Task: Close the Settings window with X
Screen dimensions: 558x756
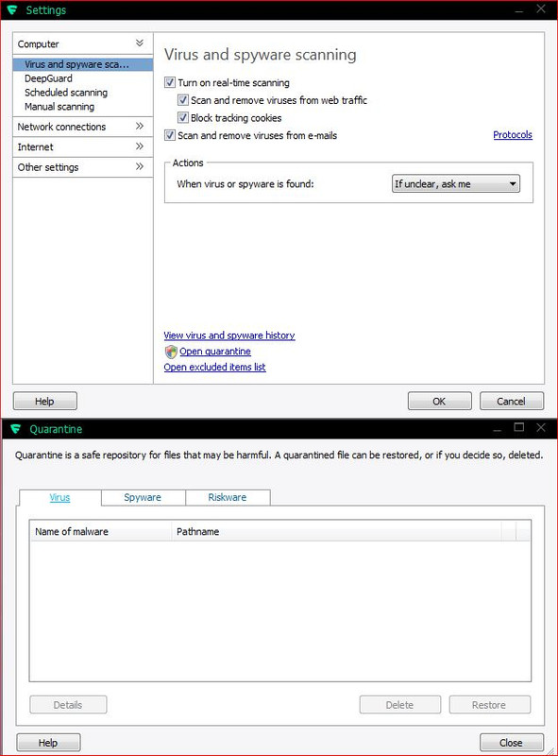Action: tap(541, 9)
